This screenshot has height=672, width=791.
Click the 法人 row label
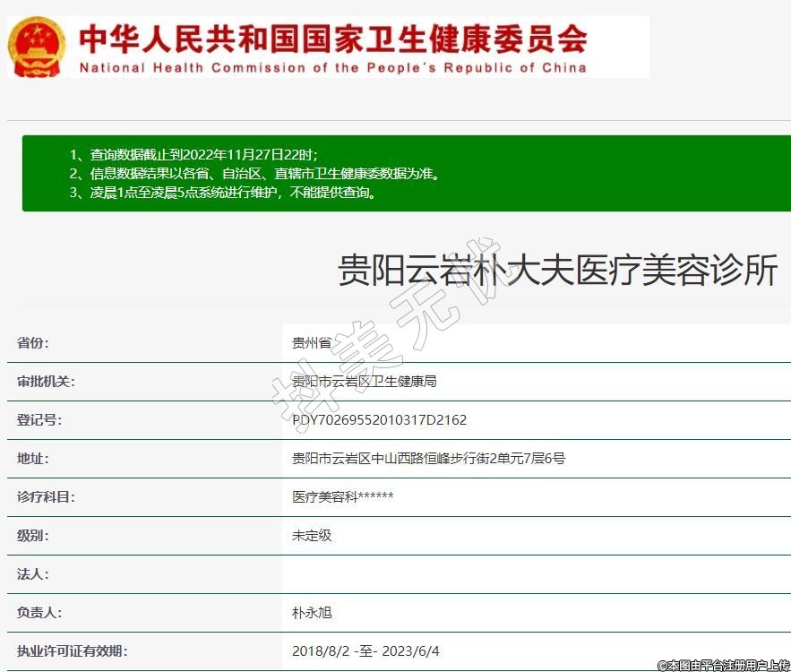tap(33, 574)
